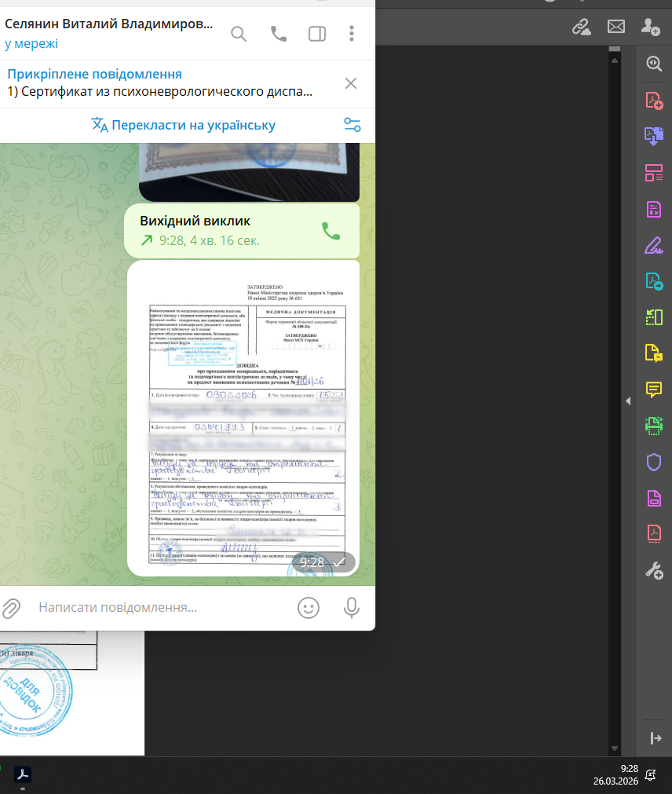Click Acrobat share link icon
Screen dimensions: 672x794
coord(582,27)
